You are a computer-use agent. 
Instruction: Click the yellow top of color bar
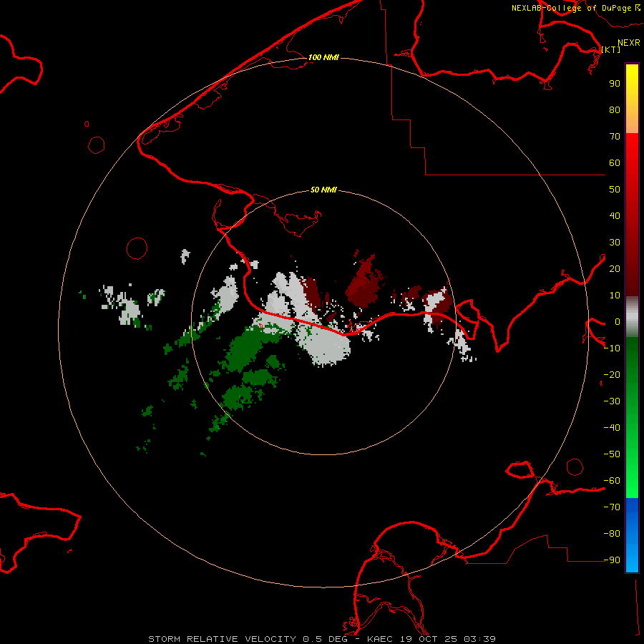coord(632,78)
